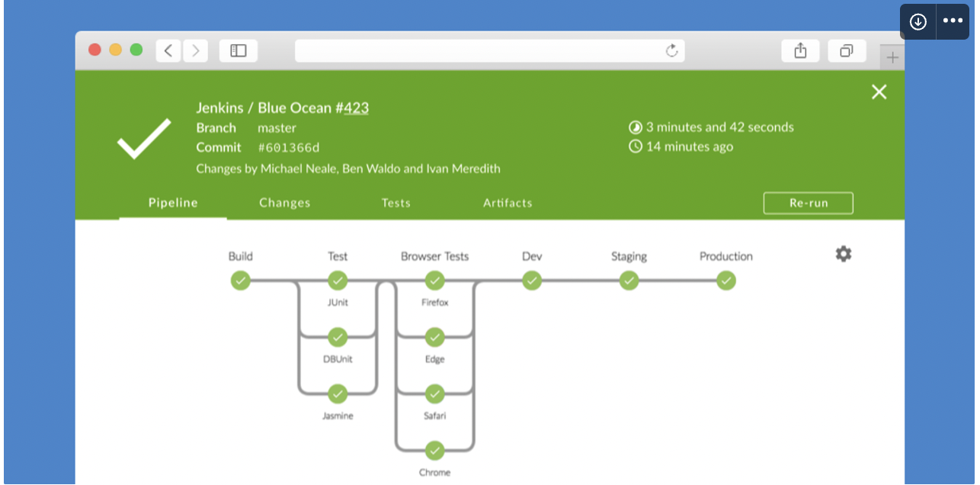This screenshot has width=980, height=485.
Task: Click the red close window button
Action: point(94,50)
